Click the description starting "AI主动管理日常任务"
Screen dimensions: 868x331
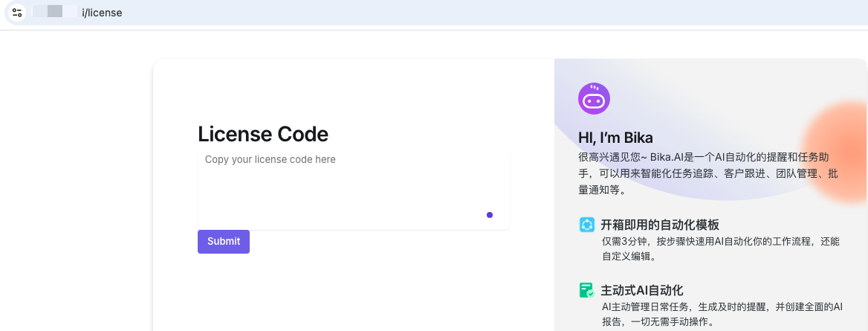(722, 315)
